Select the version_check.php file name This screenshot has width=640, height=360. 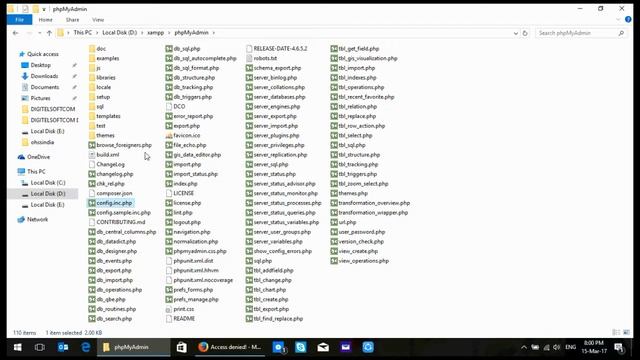pyautogui.click(x=361, y=242)
